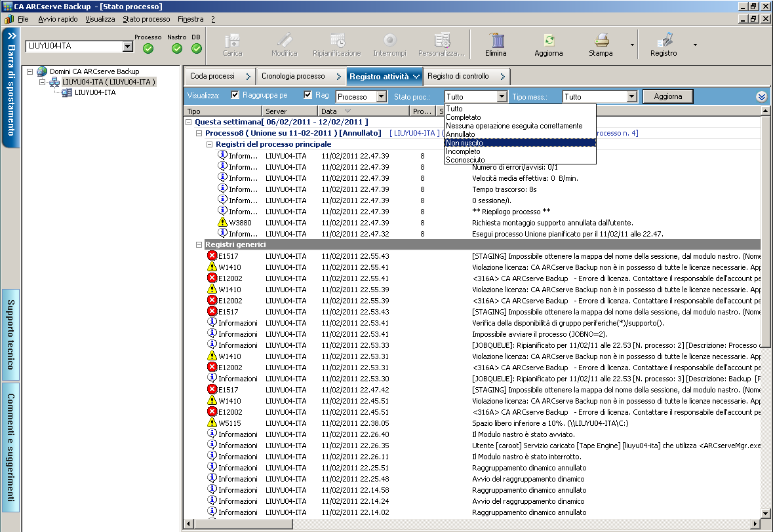
Task: Open the Tipo mess. dropdown
Action: coord(631,97)
